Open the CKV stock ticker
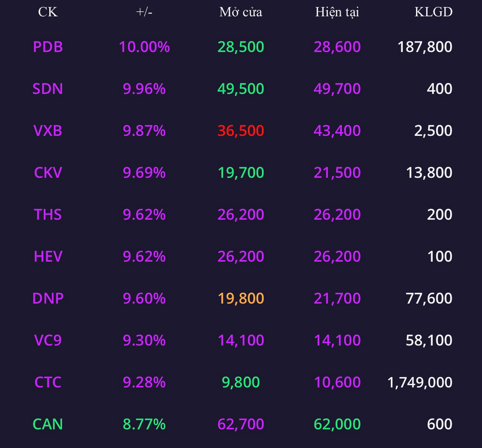482x448 pixels. tap(48, 172)
